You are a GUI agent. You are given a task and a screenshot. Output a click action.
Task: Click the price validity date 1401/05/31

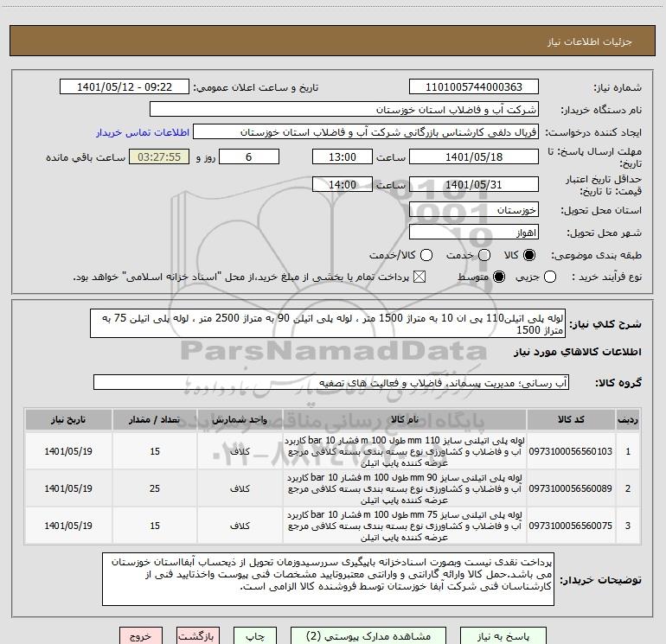click(x=474, y=184)
